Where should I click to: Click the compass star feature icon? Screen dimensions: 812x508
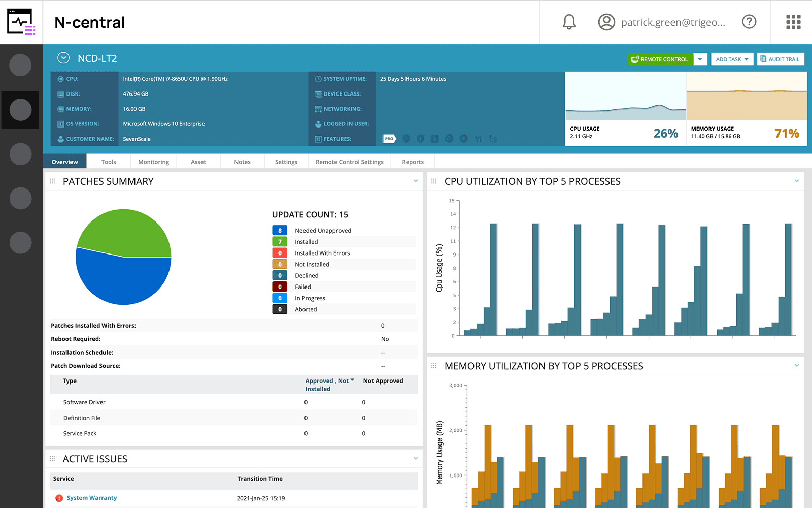coord(463,138)
